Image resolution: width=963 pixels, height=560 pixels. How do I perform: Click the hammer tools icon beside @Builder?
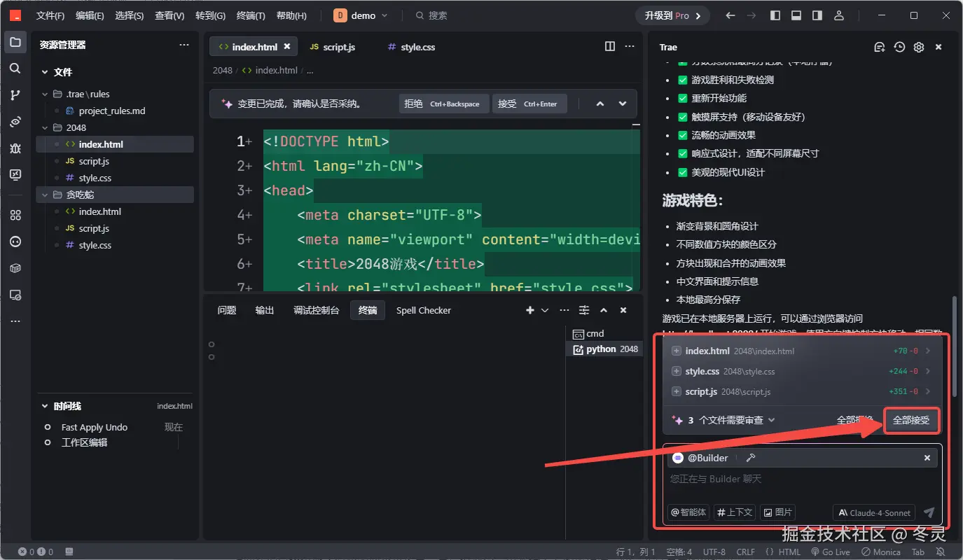pos(750,458)
